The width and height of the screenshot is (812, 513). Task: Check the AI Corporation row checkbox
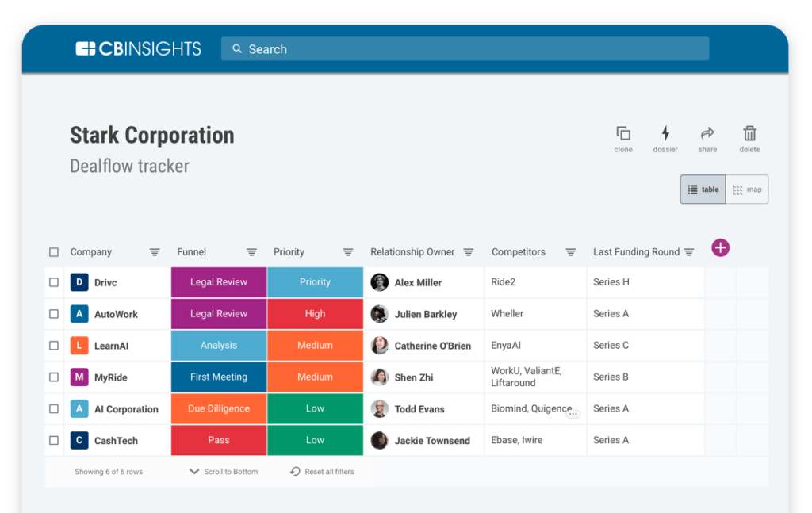(54, 408)
